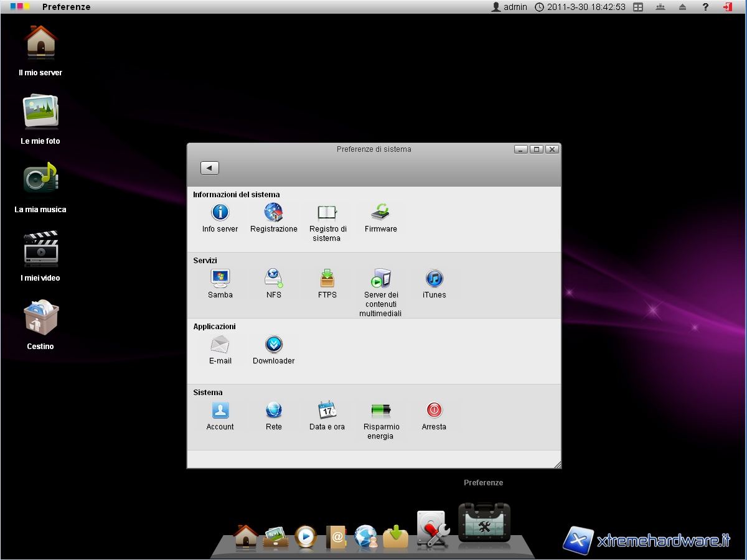Open Registro di sistema log

327,213
